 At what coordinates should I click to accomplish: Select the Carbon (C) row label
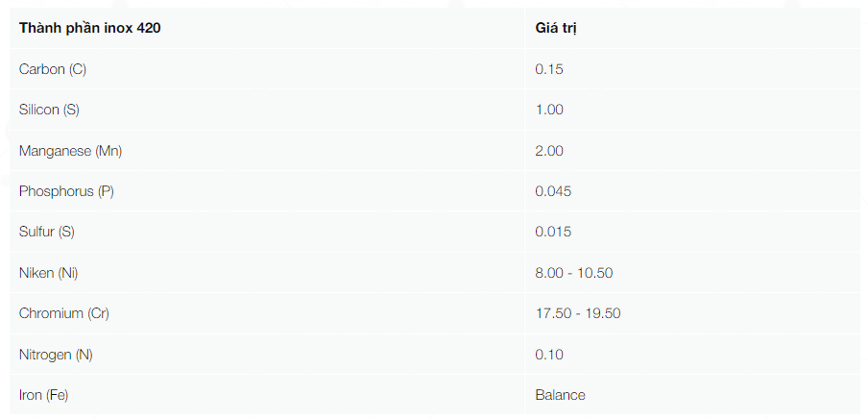(x=53, y=69)
